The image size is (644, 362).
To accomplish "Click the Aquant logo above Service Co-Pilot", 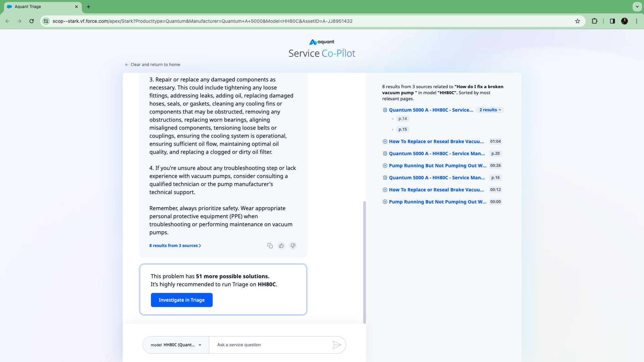I will tap(321, 42).
